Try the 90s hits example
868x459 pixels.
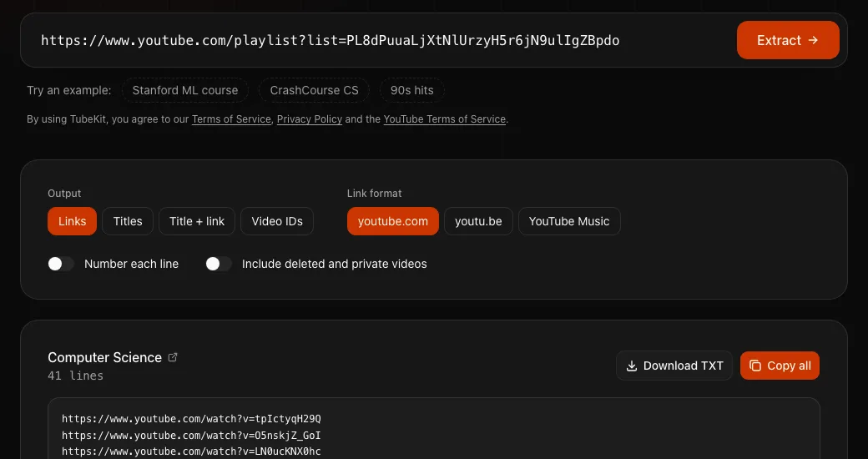point(411,90)
